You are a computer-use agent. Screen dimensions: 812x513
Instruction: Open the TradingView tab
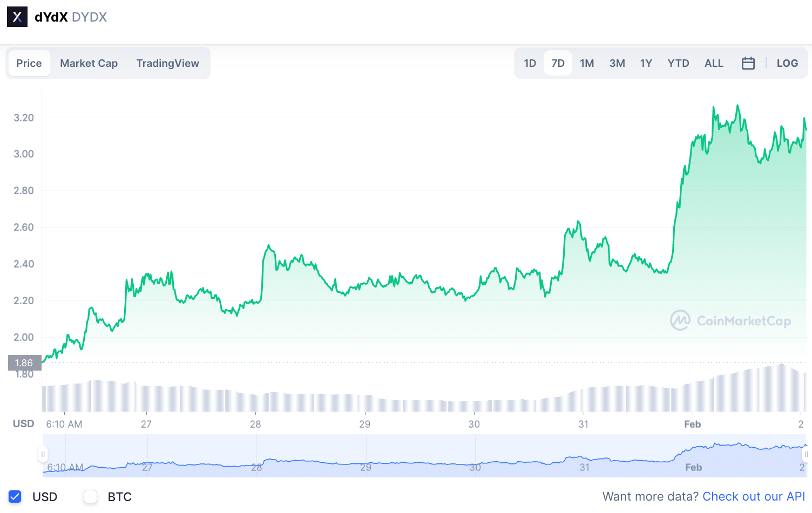[x=168, y=63]
